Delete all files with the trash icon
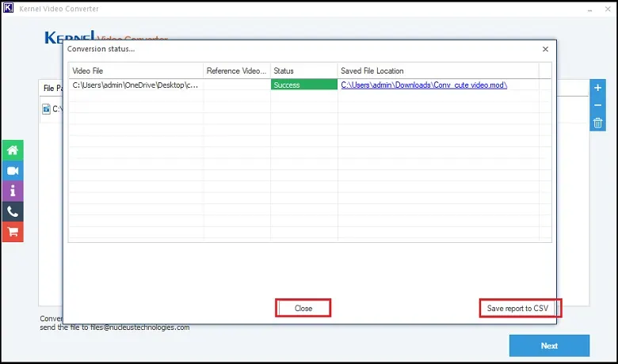The height and width of the screenshot is (364, 618). click(597, 123)
